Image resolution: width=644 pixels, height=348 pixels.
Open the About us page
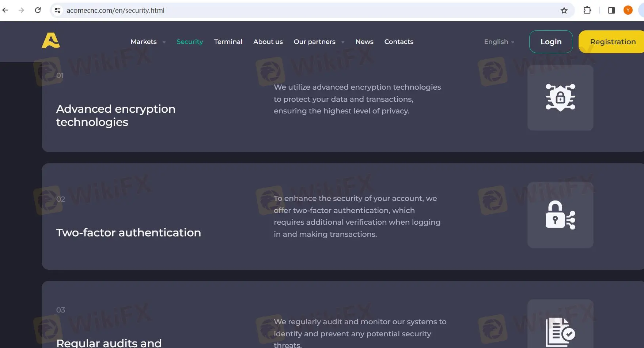[268, 42]
